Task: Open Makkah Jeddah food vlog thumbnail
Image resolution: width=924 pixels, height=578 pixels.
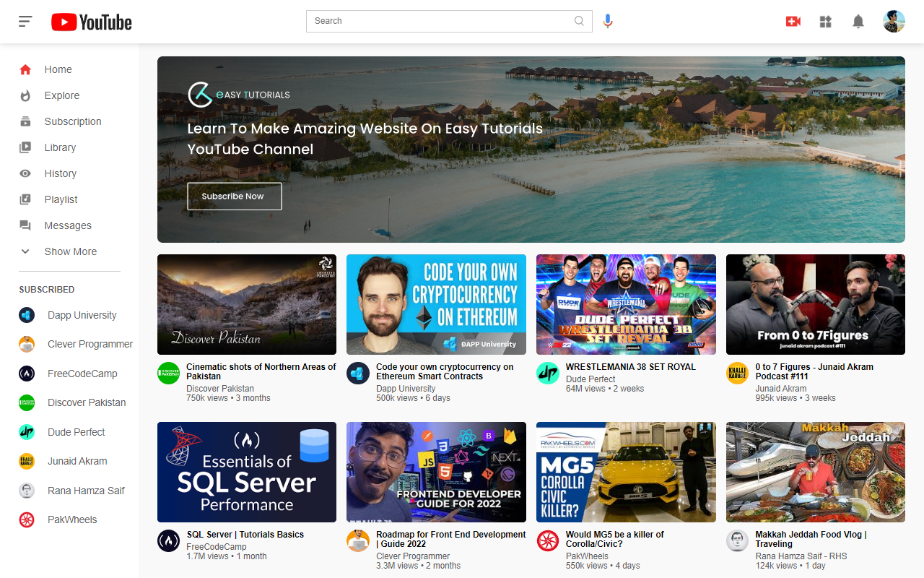Action: coord(816,472)
